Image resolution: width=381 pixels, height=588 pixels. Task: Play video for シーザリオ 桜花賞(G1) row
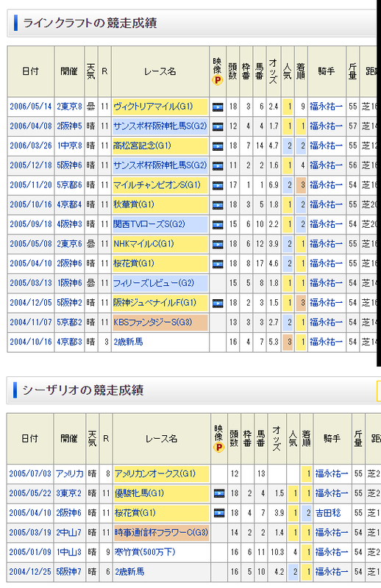(219, 513)
